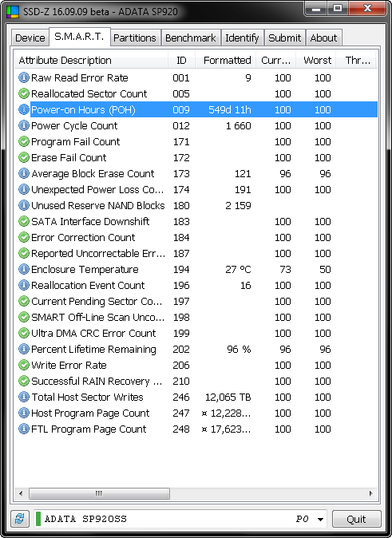Click the Thr… column header
This screenshot has height=538, width=392.
[x=356, y=60]
